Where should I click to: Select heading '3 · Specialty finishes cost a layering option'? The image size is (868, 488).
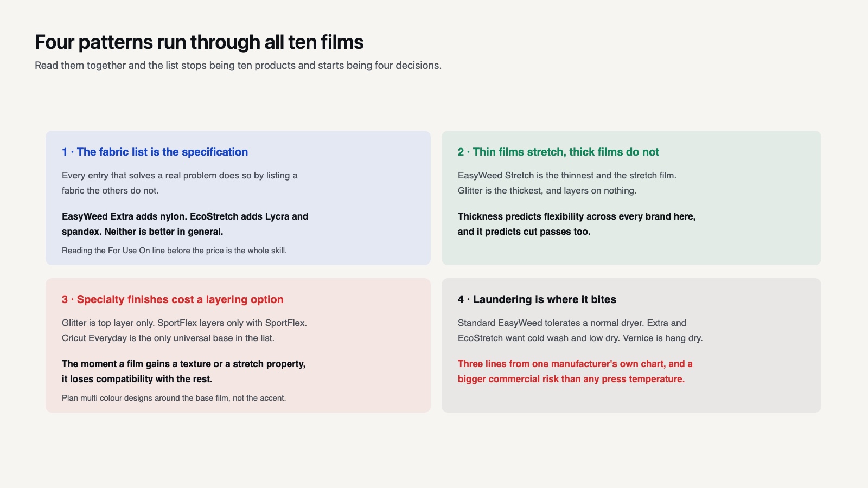point(173,300)
